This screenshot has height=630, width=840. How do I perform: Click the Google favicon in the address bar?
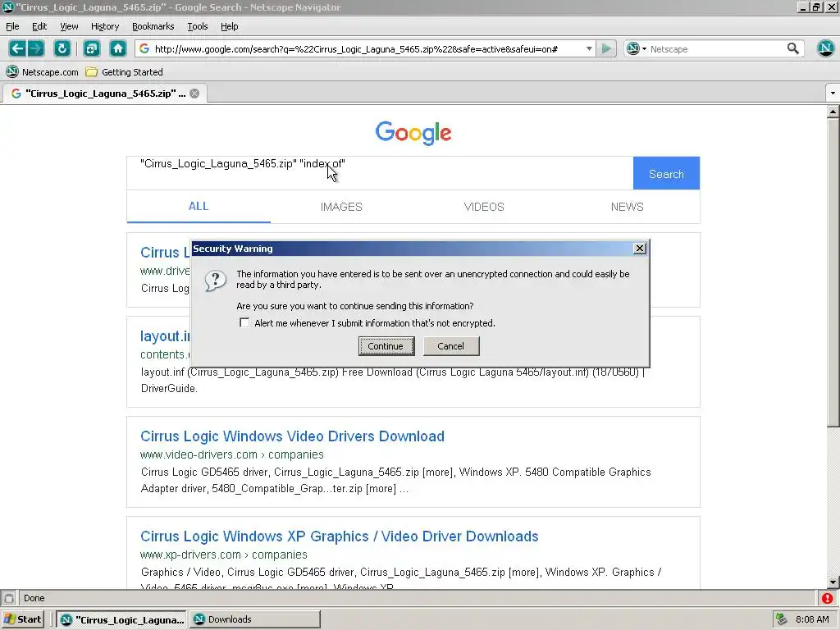(x=144, y=48)
